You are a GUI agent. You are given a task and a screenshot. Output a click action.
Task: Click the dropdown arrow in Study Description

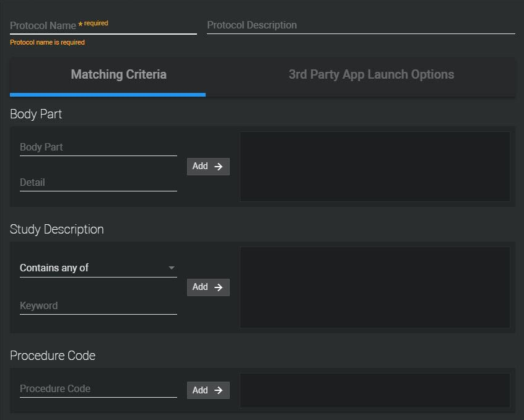[x=172, y=268]
